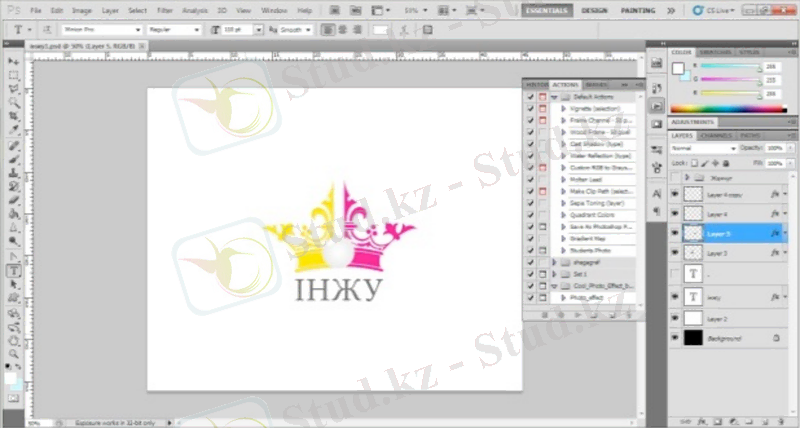Select the Rectangular Marquee tool

point(14,75)
